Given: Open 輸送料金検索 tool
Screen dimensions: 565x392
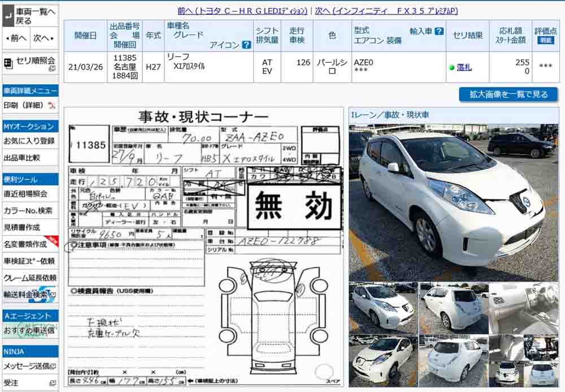Looking at the screenshot, I should [x=26, y=294].
